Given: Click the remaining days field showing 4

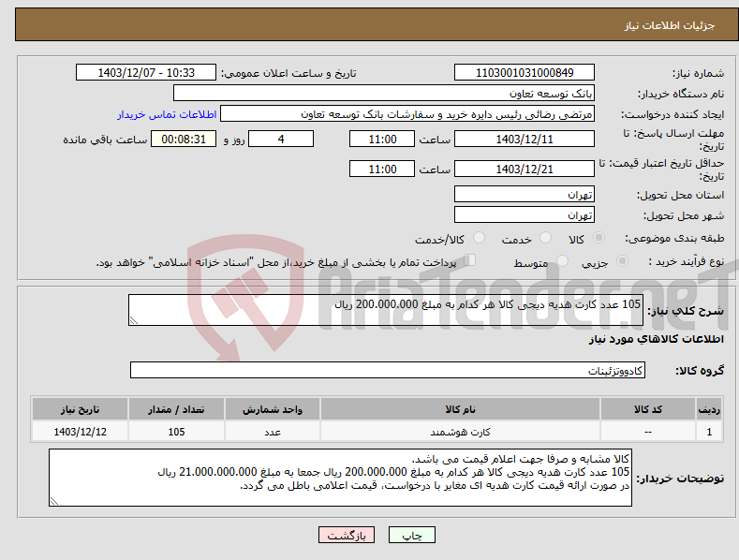Looking at the screenshot, I should point(281,139).
